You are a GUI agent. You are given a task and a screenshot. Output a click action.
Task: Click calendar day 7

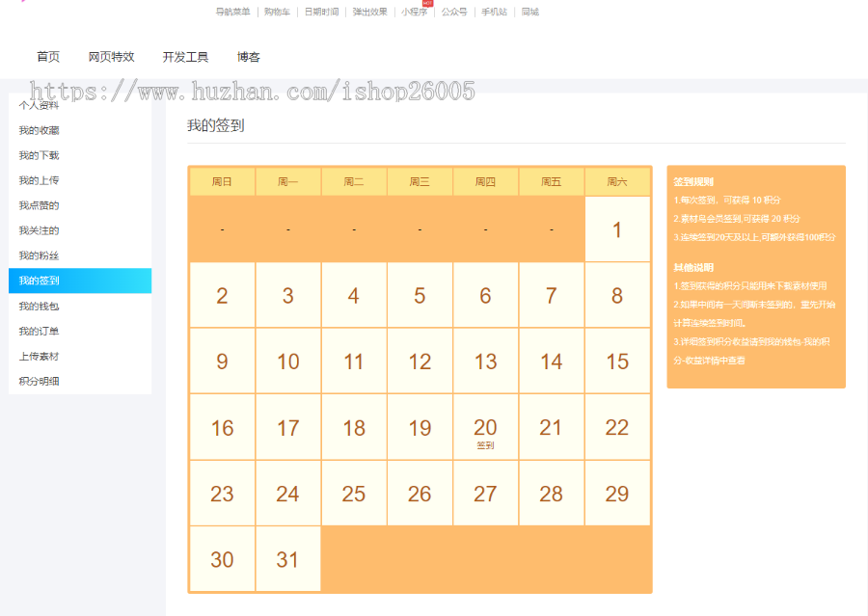pyautogui.click(x=552, y=295)
